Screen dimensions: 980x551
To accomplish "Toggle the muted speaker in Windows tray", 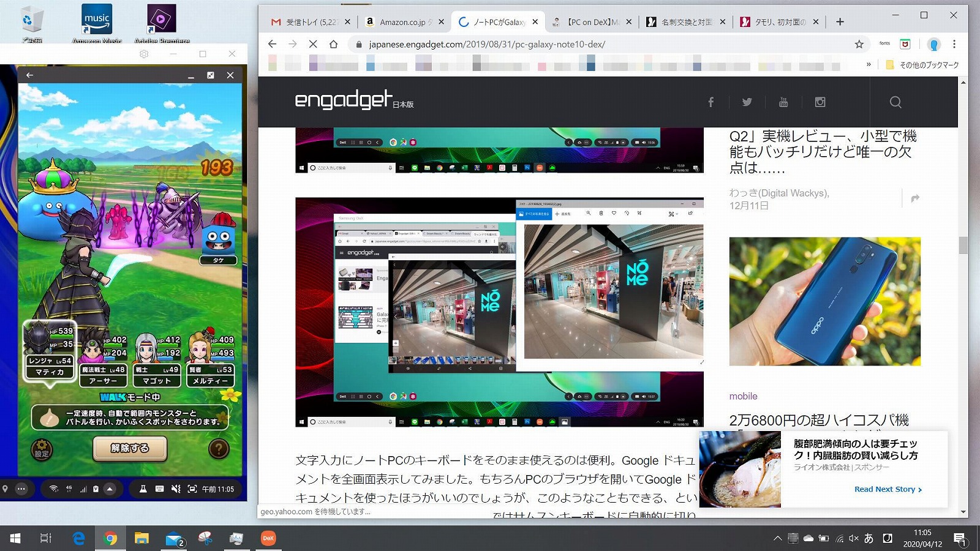I will (x=854, y=539).
